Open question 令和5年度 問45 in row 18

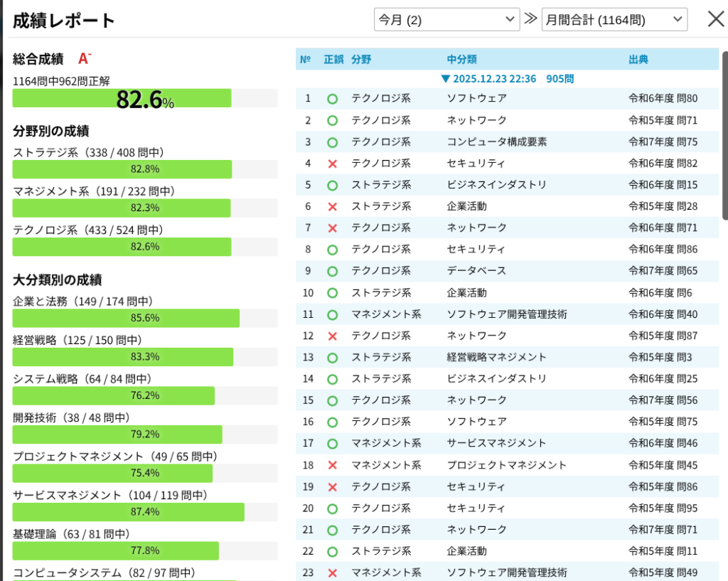click(663, 465)
